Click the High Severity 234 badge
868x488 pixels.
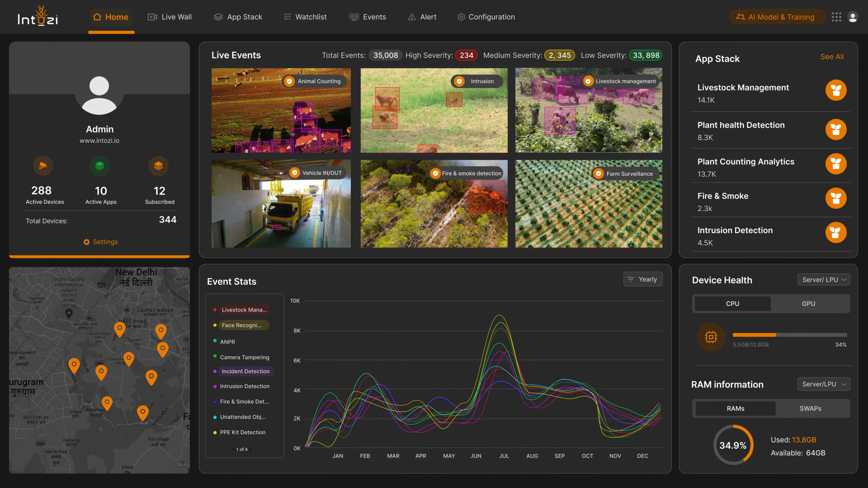click(x=466, y=55)
